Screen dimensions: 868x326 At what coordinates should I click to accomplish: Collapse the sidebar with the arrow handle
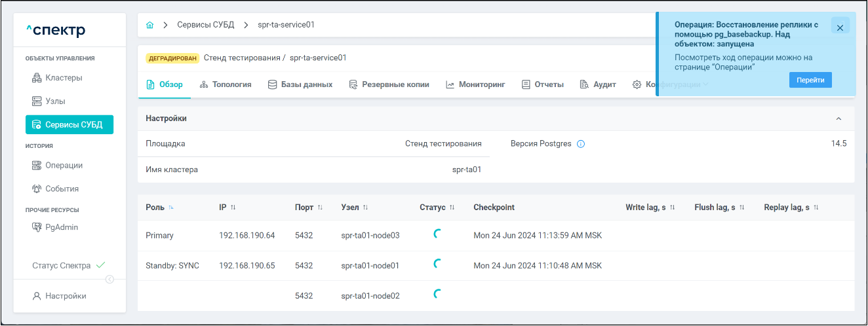[109, 280]
